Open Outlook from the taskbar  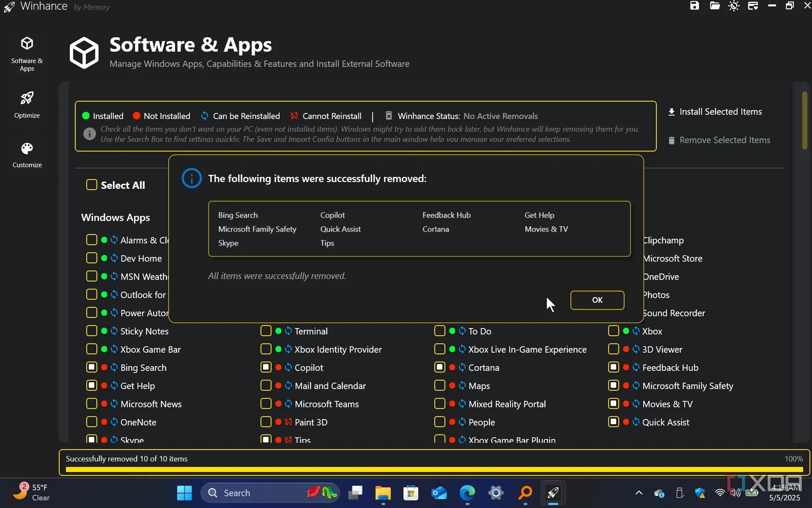point(439,493)
